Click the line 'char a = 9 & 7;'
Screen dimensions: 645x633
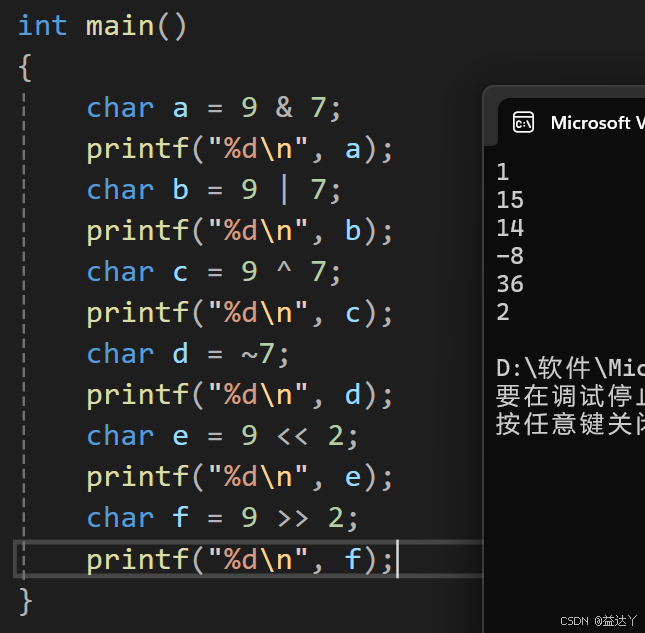click(213, 108)
